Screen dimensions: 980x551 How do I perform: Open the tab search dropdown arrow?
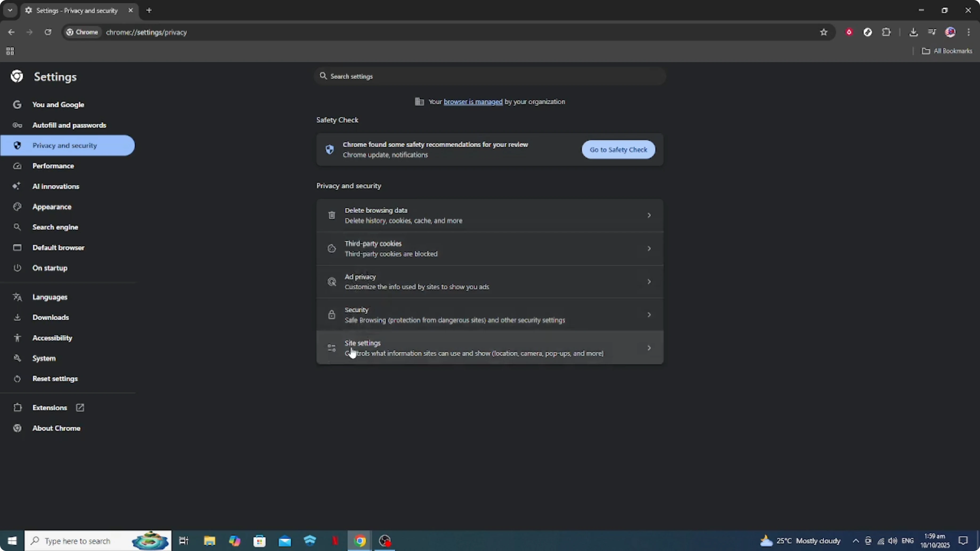(10, 10)
